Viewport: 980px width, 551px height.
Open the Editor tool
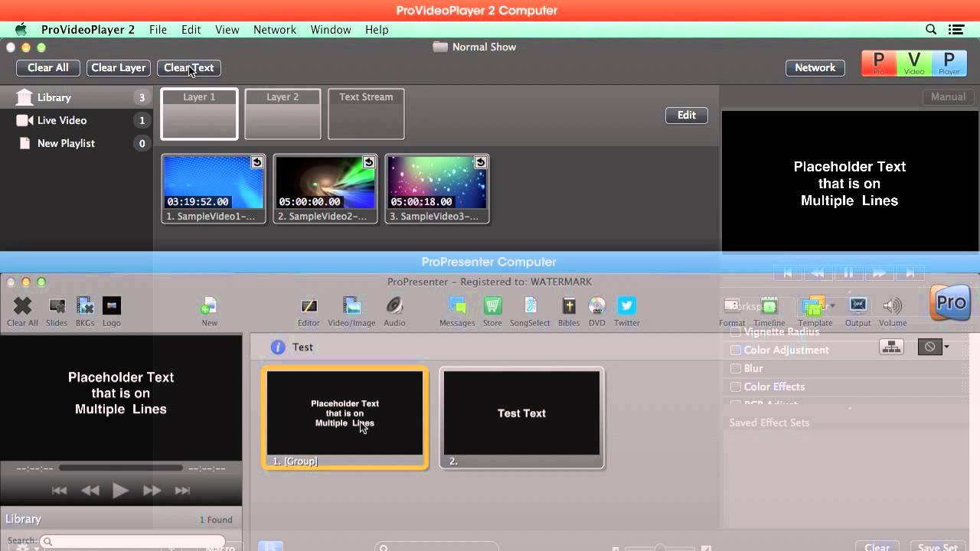tap(309, 306)
